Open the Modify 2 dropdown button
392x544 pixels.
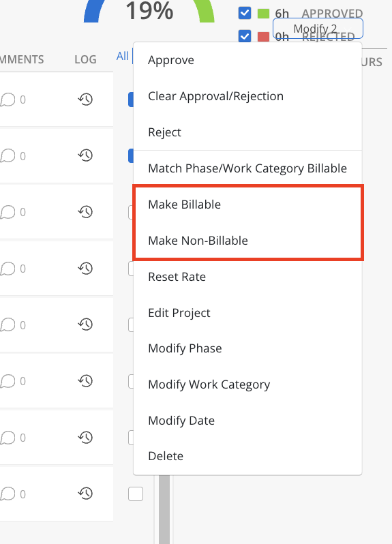click(x=318, y=29)
